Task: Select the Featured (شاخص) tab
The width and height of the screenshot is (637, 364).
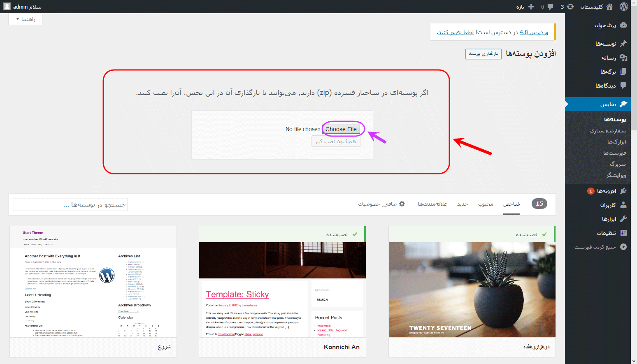Action: (511, 204)
